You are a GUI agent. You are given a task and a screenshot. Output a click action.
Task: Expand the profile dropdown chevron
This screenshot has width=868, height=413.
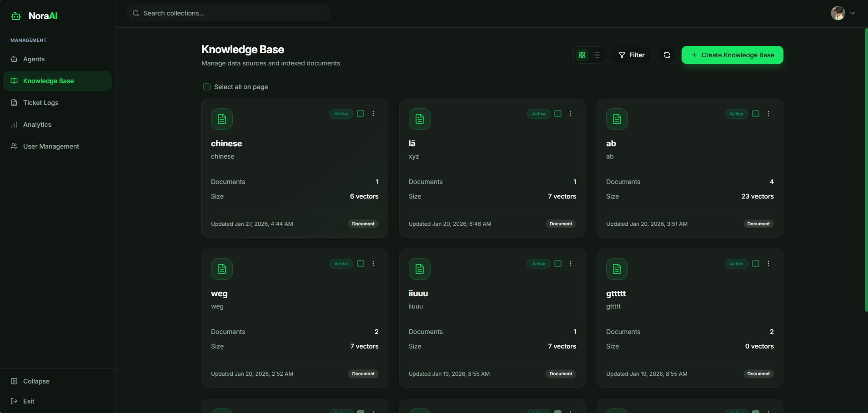click(x=853, y=13)
